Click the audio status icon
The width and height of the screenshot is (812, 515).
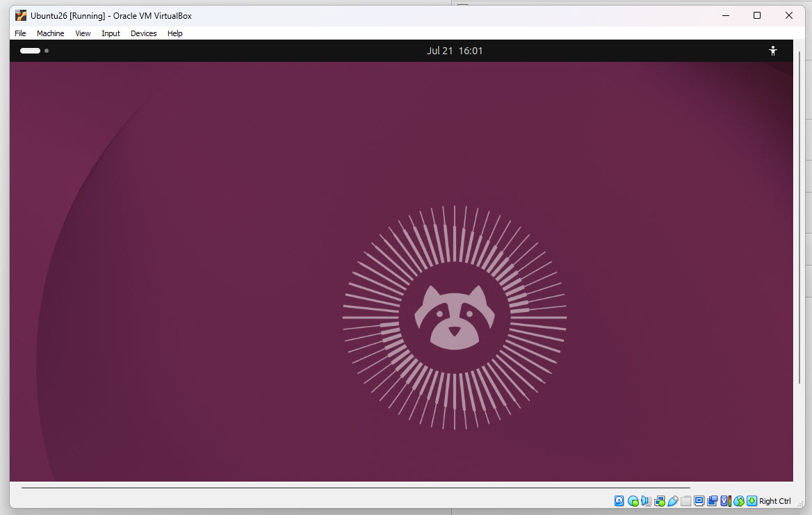[647, 500]
